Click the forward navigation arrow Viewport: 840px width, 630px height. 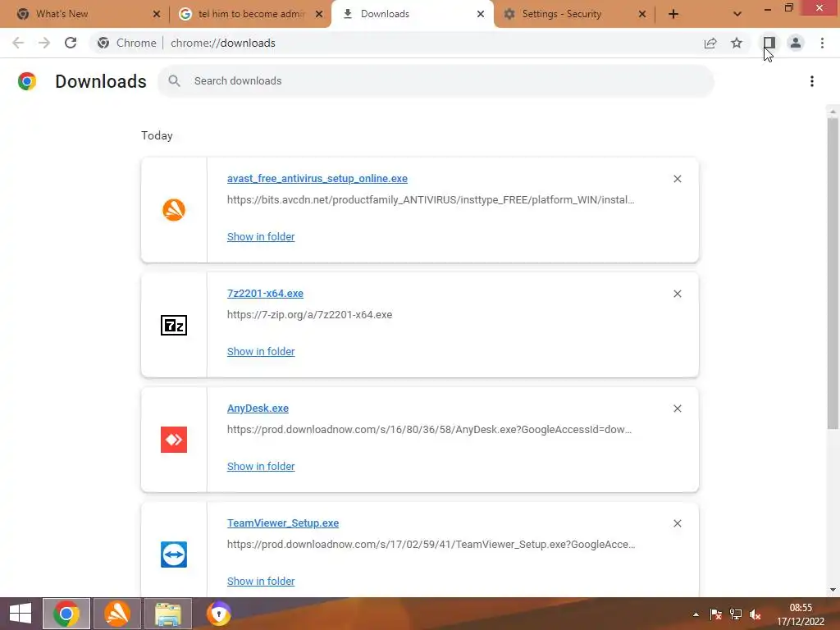[x=44, y=43]
